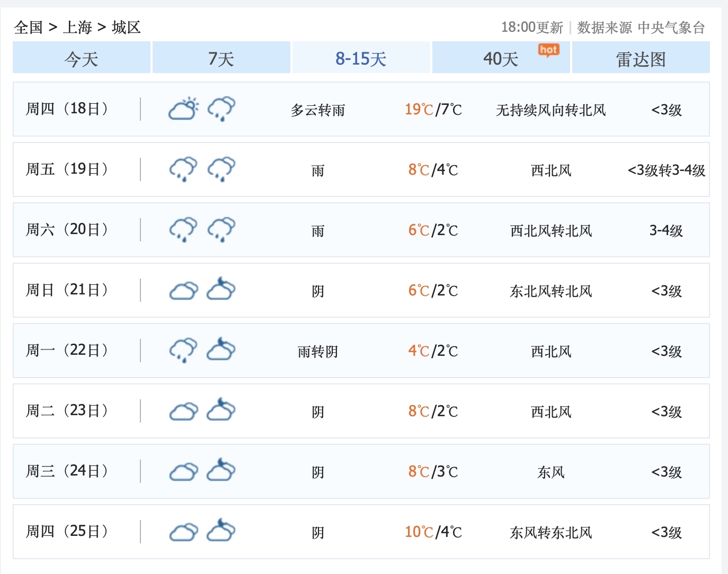
Task: Click night rain icon for 周六 20日
Action: click(x=221, y=229)
